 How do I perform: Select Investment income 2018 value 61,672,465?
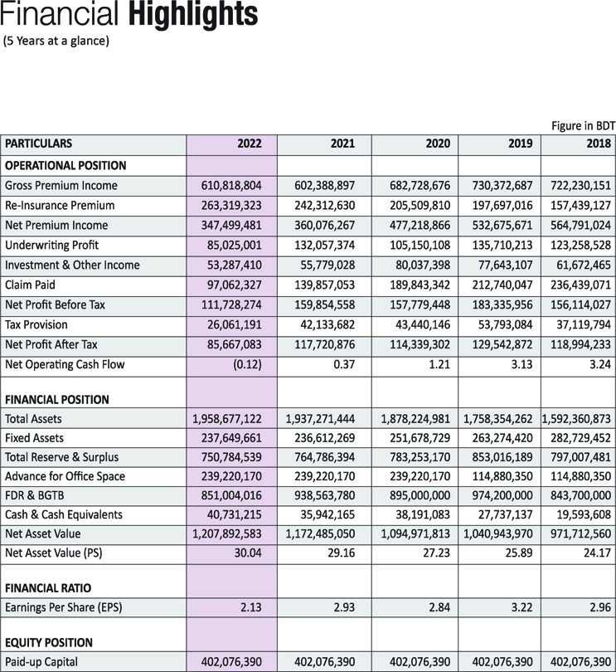[584, 265]
